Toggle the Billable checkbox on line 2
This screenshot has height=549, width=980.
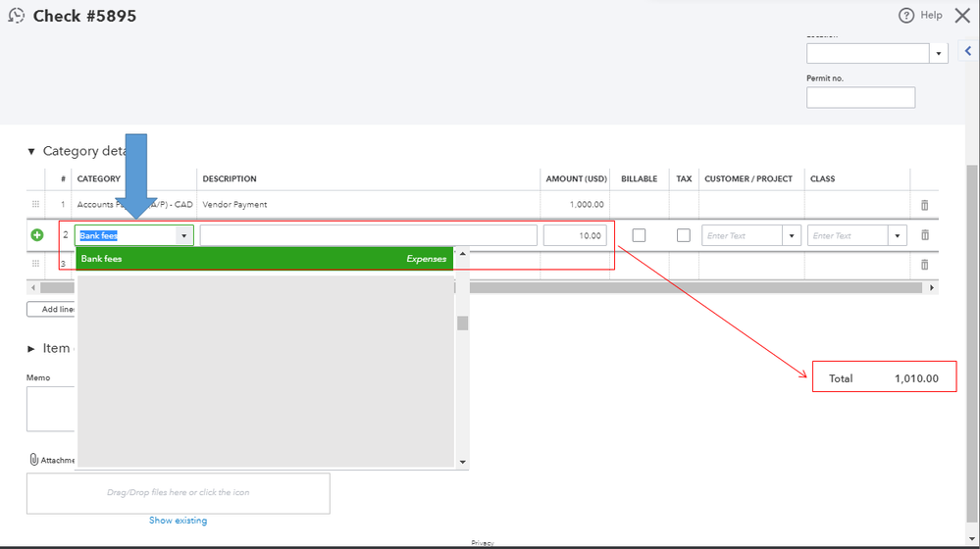point(639,235)
